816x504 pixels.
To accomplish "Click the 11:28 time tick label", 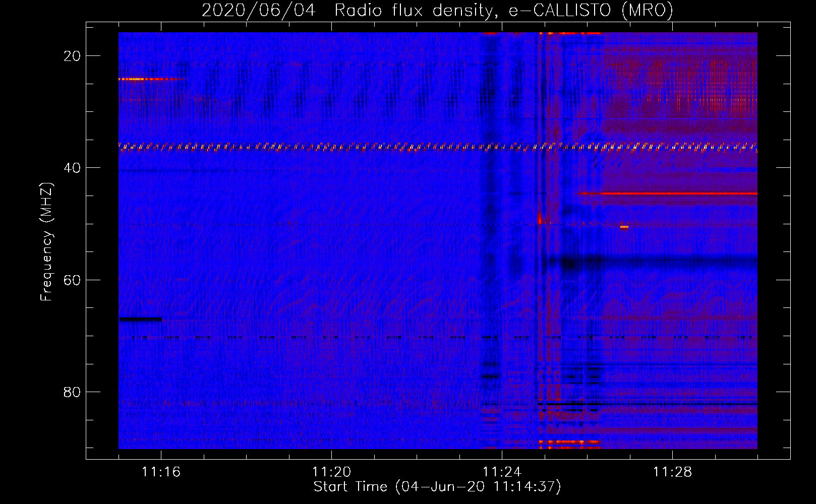I will (672, 472).
